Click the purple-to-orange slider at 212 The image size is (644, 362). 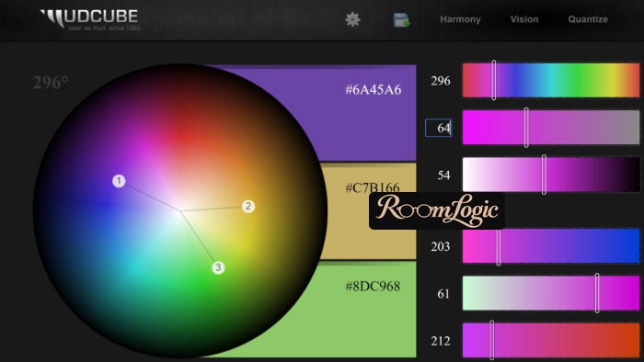(551, 340)
